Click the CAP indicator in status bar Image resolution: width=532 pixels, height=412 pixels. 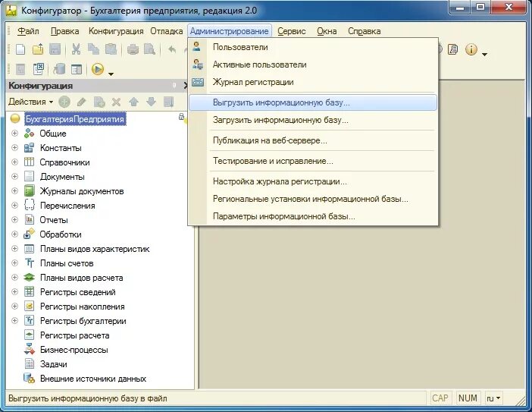coord(440,398)
